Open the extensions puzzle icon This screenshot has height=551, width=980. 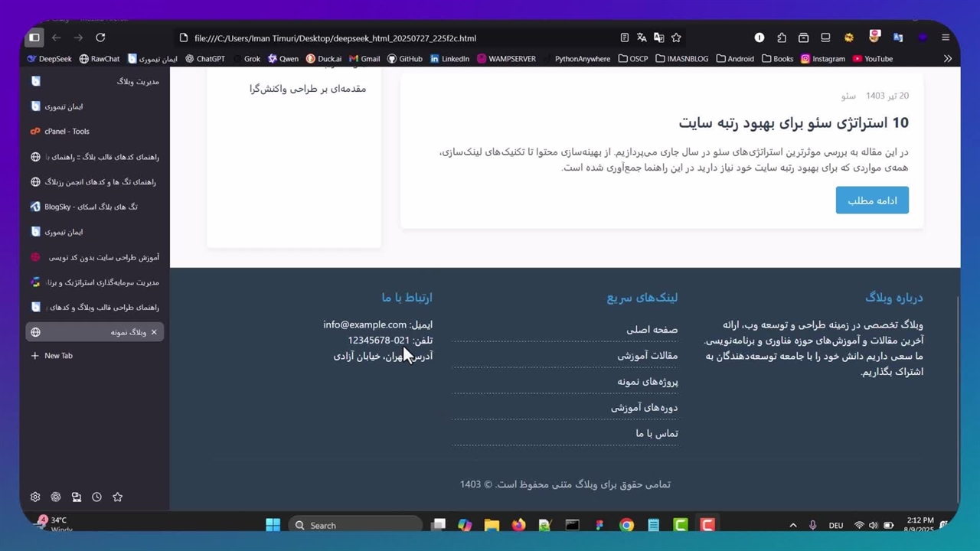[x=782, y=37]
